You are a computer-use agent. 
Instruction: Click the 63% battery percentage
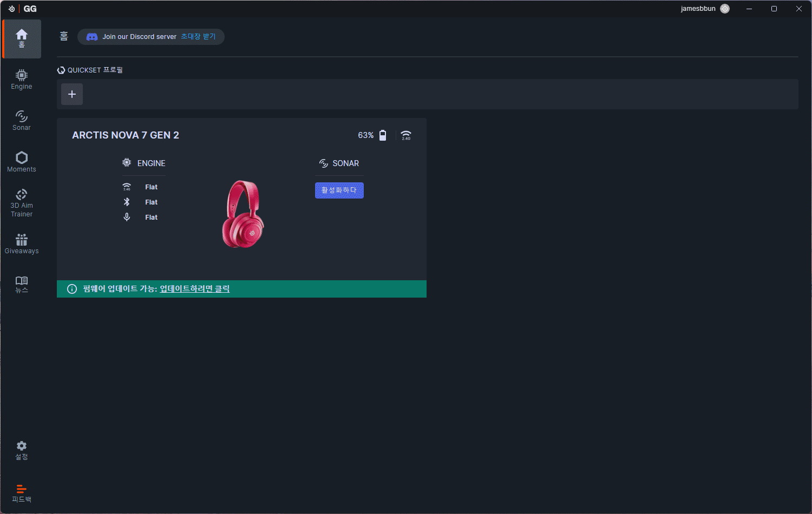point(366,135)
